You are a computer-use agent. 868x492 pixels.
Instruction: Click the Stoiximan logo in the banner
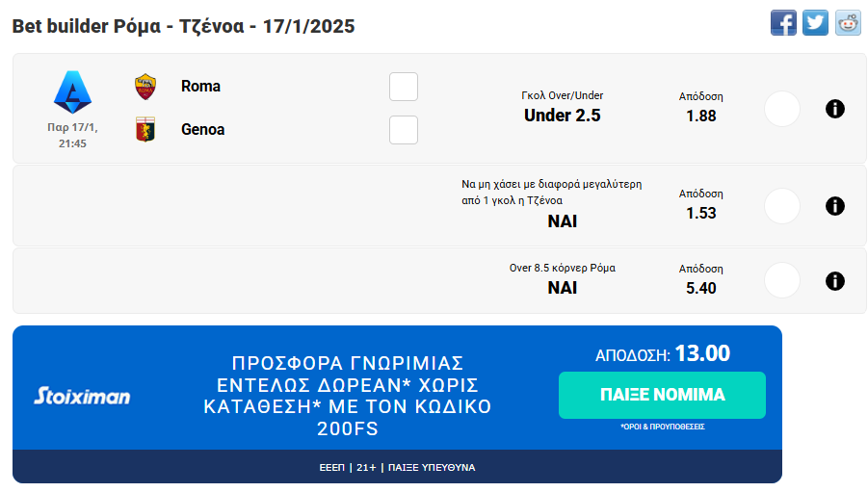point(83,396)
